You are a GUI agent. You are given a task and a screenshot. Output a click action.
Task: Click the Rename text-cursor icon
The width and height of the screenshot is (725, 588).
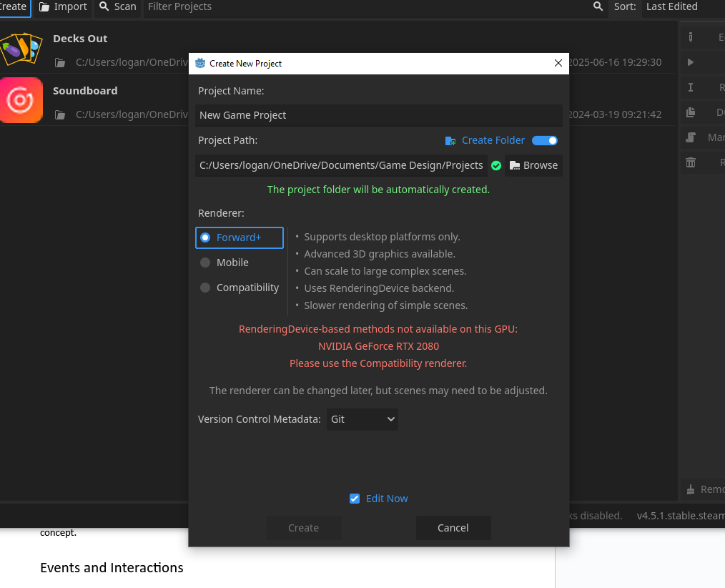coord(691,87)
